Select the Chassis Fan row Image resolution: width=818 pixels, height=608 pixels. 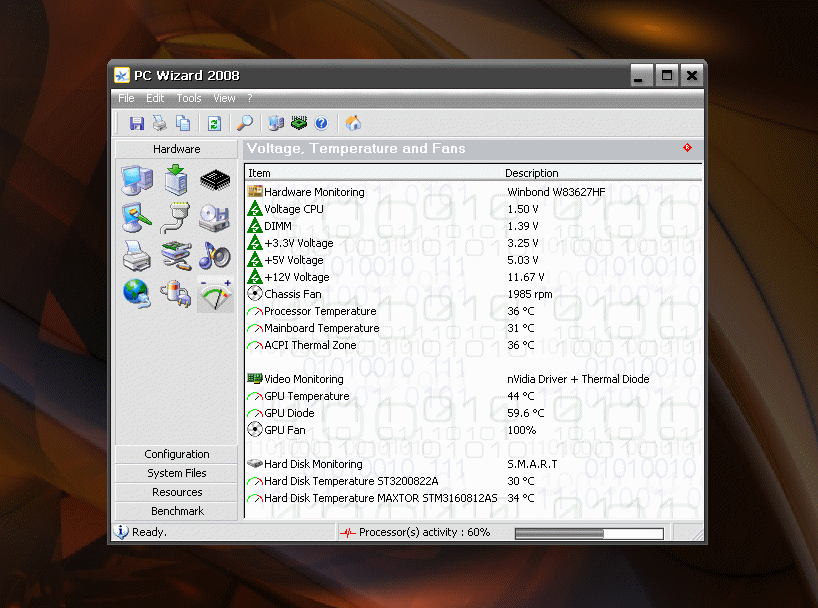pos(292,294)
